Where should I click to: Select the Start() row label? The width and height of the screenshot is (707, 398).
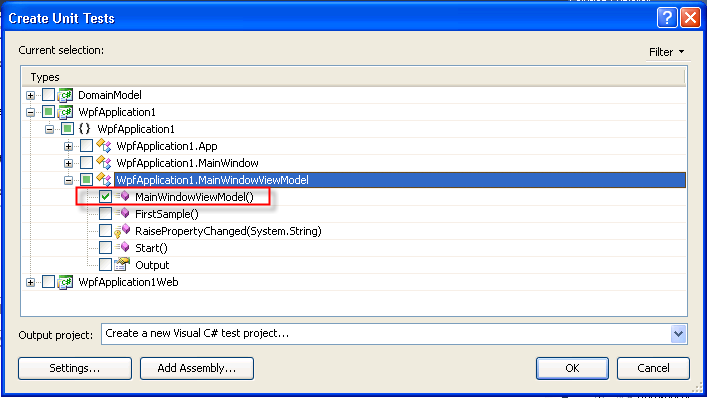coord(152,248)
